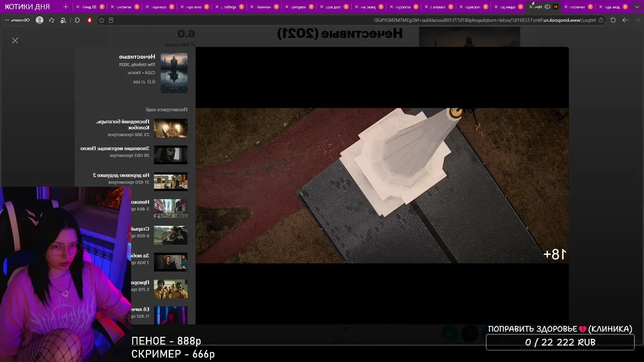The image size is (644, 362).
Task: Switch to the "дом ада" tab
Action: (x=613, y=7)
